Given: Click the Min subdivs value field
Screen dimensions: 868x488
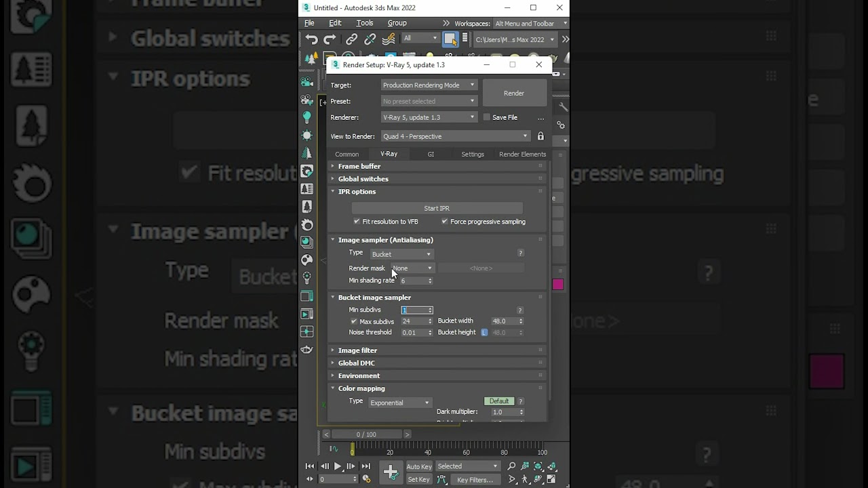Looking at the screenshot, I should (415, 310).
